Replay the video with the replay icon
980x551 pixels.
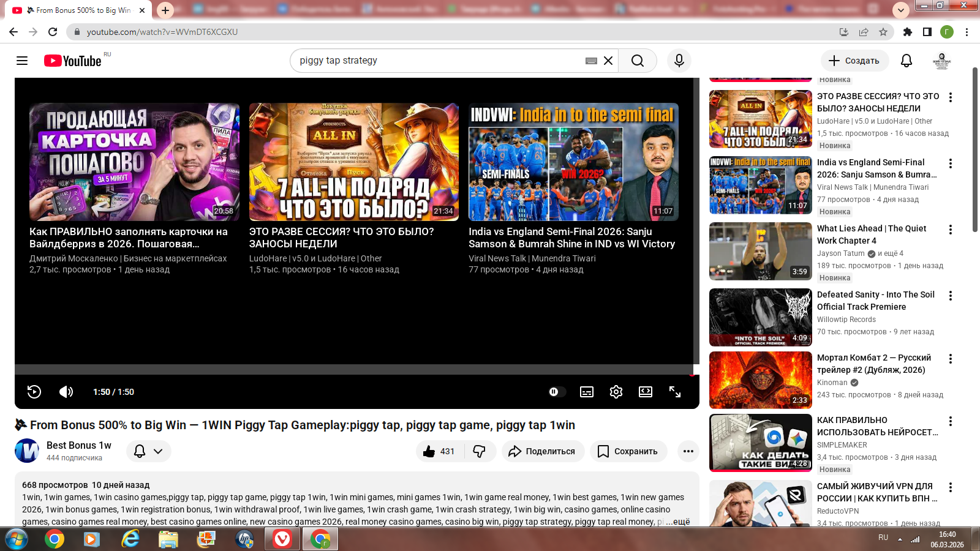tap(34, 392)
